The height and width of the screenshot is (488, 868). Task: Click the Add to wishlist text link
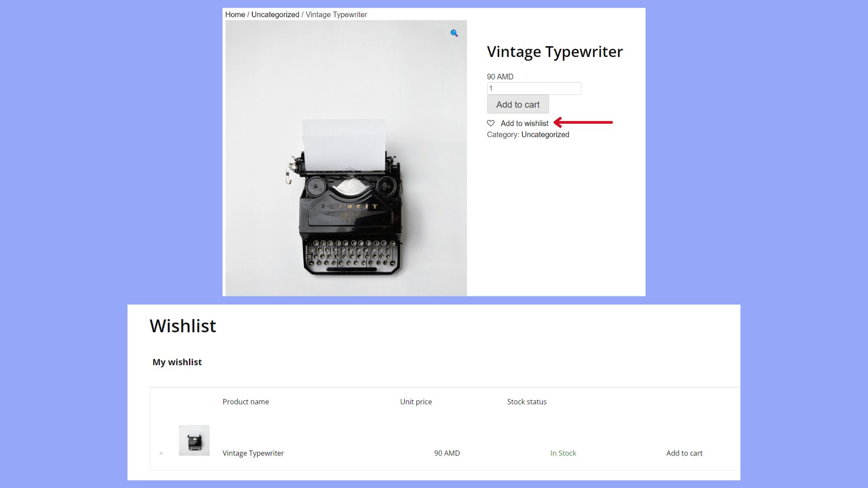pyautogui.click(x=524, y=123)
